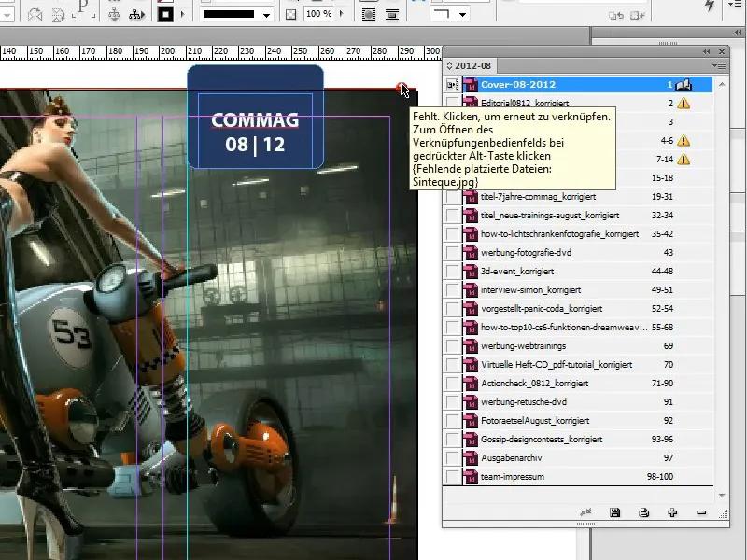Save the book using the disk icon
Viewport: 747px width, 560px height.
click(x=615, y=512)
